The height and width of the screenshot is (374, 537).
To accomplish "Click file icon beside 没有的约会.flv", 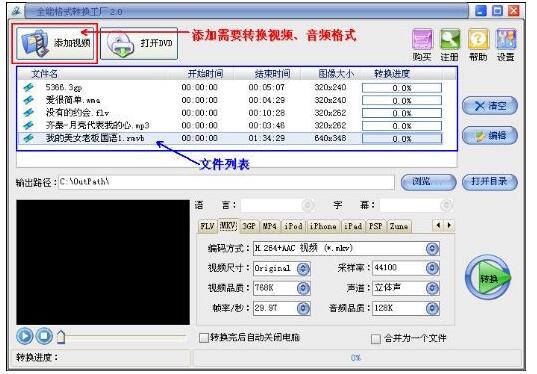I will (x=28, y=113).
